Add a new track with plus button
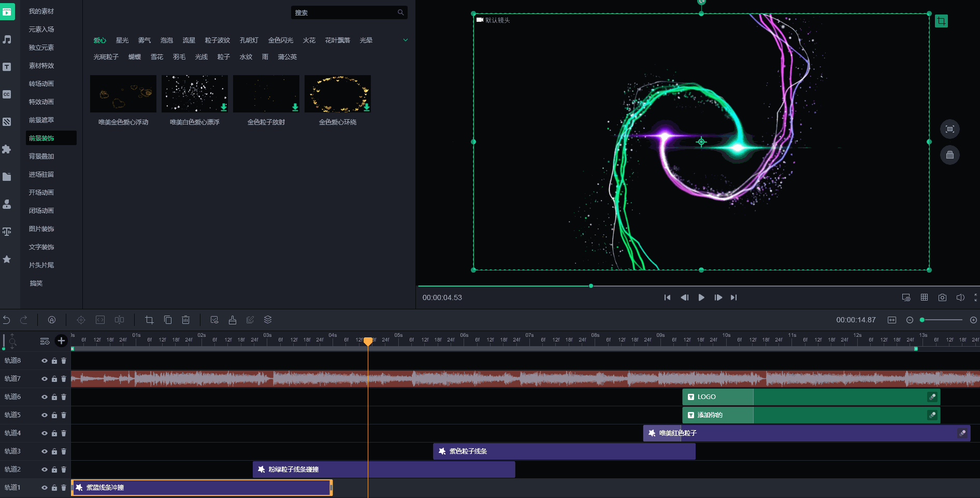This screenshot has width=980, height=498. point(61,340)
